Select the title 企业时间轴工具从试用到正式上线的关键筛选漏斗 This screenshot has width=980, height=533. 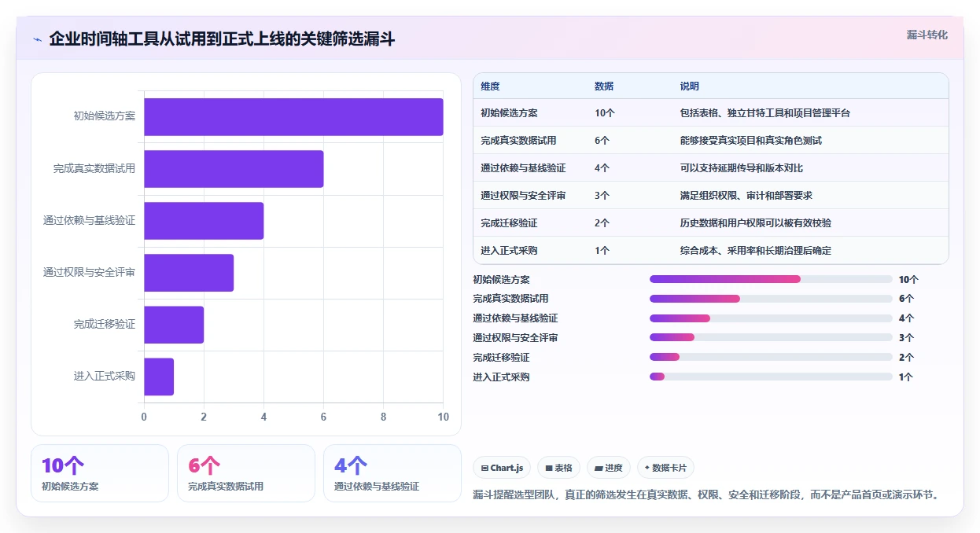click(x=222, y=39)
